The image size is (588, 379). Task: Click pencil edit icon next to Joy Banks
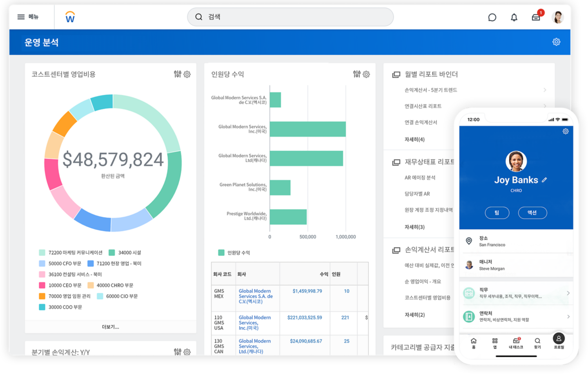coord(544,180)
